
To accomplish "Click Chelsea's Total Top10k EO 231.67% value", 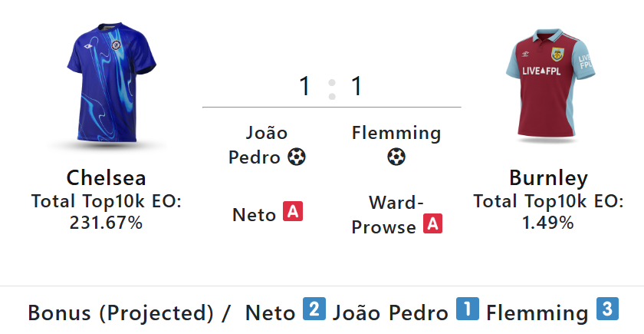I will 107,223.
